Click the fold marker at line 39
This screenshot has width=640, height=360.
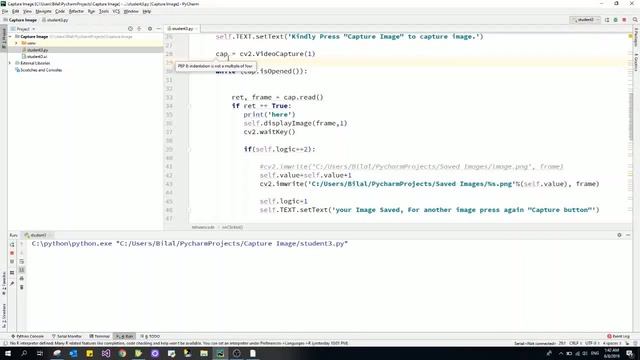[x=190, y=149]
